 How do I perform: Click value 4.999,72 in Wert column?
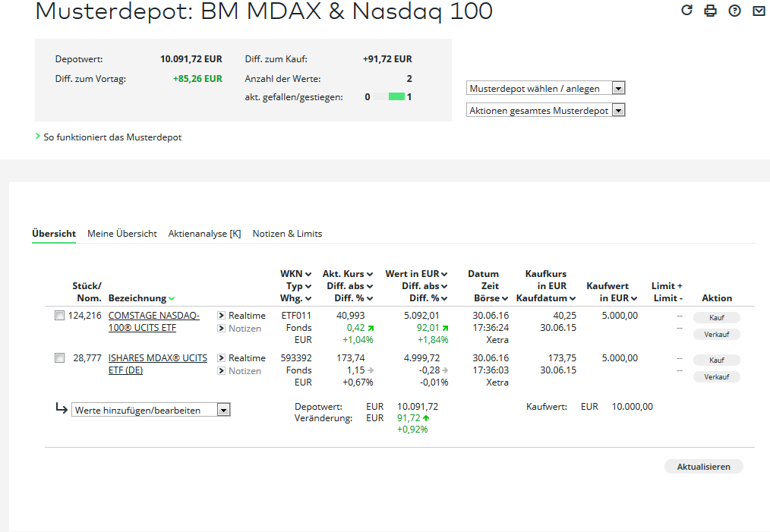tap(421, 358)
